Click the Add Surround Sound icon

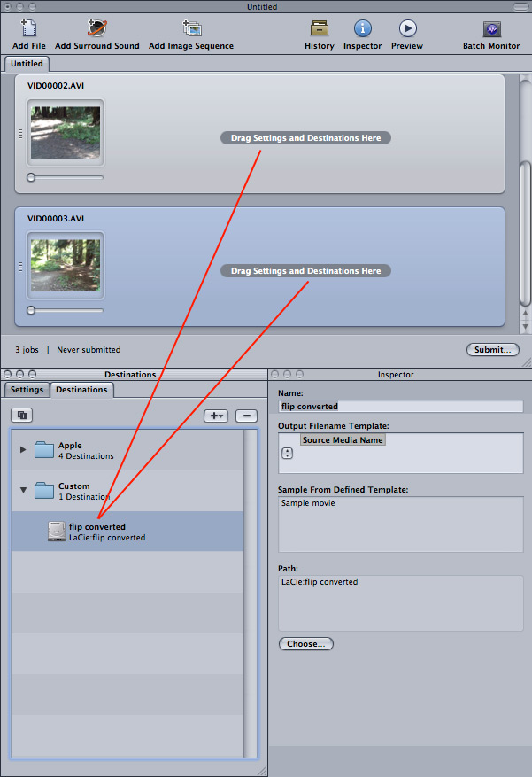coord(97,28)
